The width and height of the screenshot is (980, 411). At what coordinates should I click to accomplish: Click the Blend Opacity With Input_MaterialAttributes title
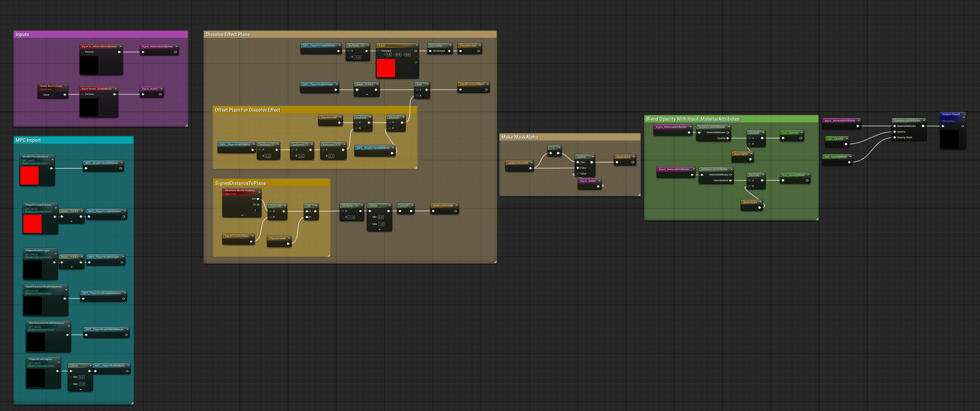click(x=693, y=119)
